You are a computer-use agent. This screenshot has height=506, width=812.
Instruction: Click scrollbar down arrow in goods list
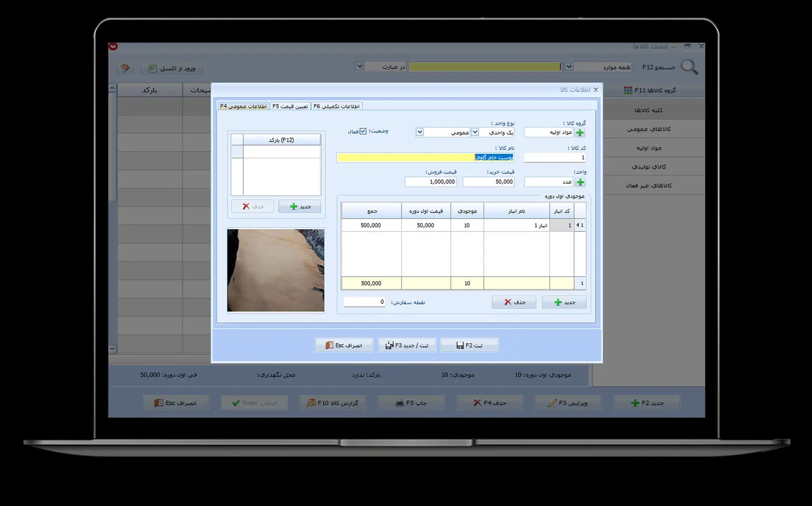click(x=112, y=349)
